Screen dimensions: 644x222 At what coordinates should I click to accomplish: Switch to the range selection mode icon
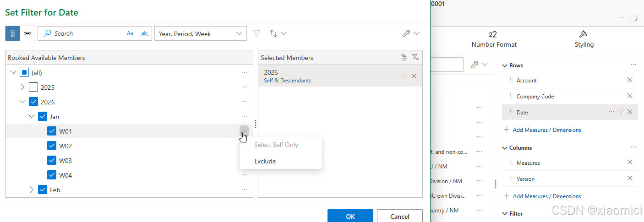tap(27, 33)
